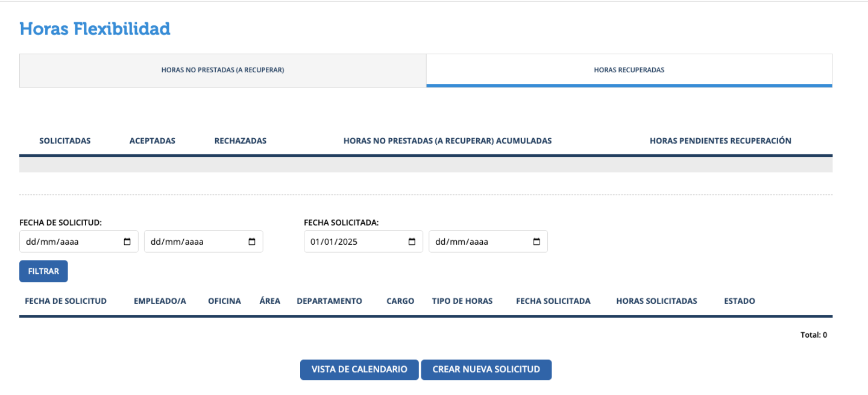The width and height of the screenshot is (868, 395).
Task: Open calendar picker in first Fecha de Solicitud field
Action: pyautogui.click(x=127, y=242)
